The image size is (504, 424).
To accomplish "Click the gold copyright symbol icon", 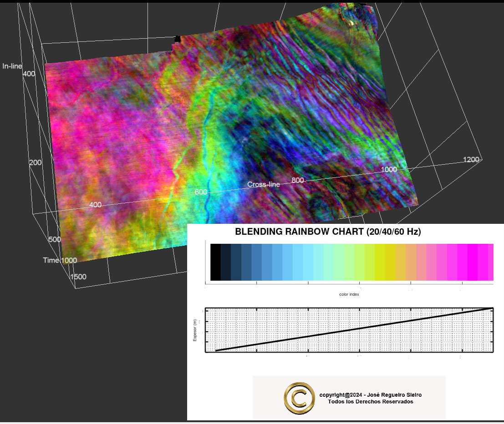I will click(299, 398).
